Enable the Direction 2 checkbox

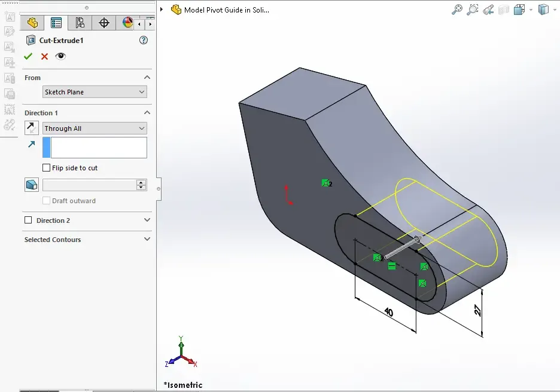click(x=28, y=220)
